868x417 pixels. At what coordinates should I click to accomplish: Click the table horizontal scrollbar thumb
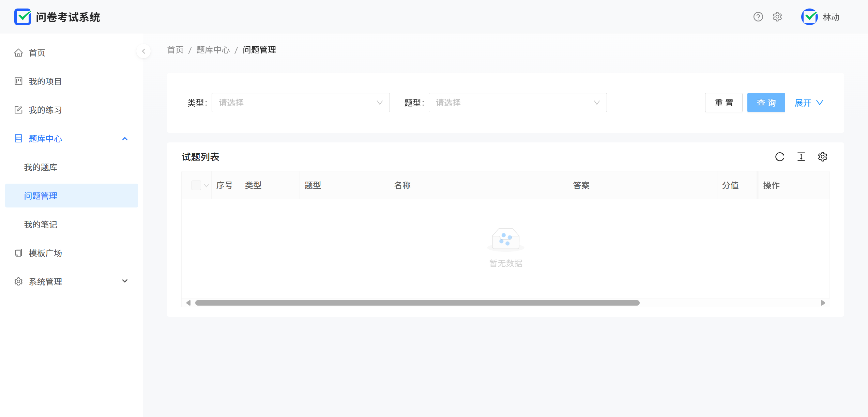click(417, 303)
